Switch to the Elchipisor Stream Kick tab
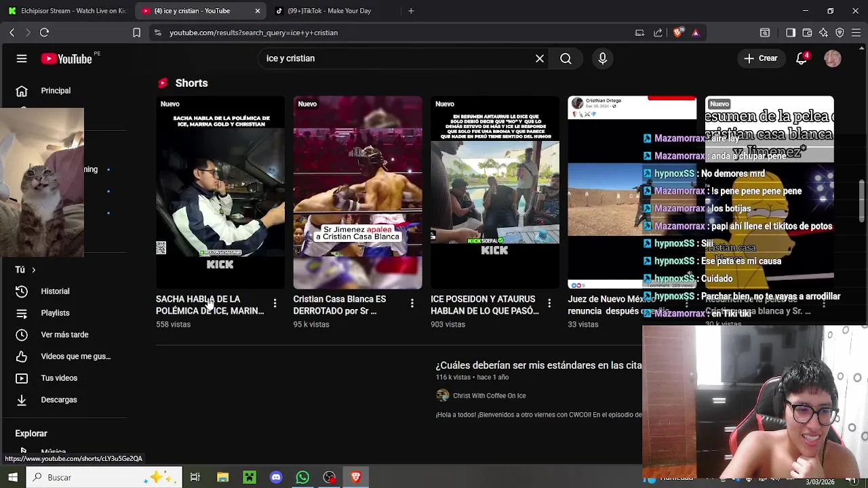868x488 pixels. pyautogui.click(x=67, y=11)
